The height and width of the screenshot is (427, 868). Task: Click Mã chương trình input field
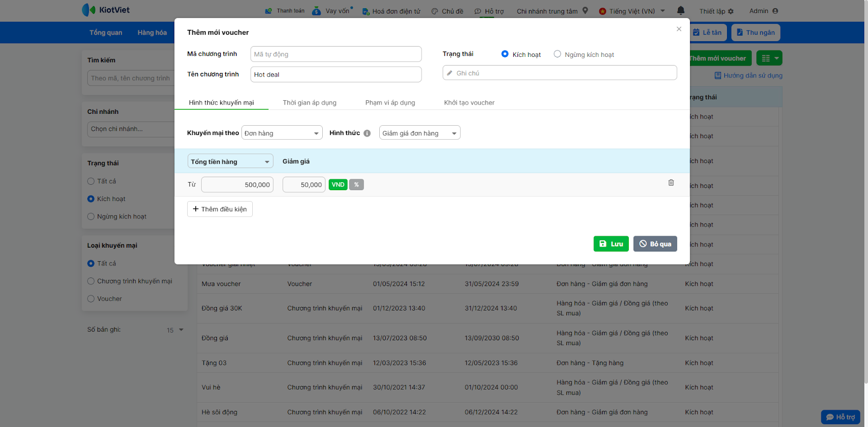tap(336, 54)
